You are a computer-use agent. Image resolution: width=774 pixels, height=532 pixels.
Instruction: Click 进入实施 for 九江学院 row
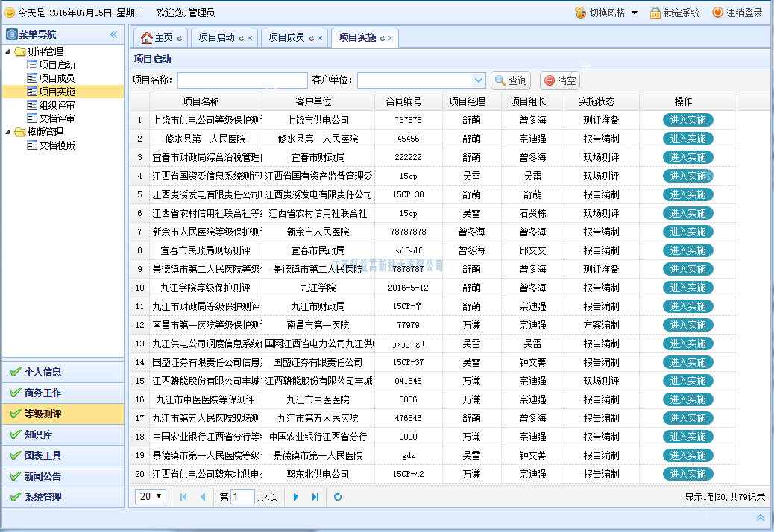pos(688,288)
